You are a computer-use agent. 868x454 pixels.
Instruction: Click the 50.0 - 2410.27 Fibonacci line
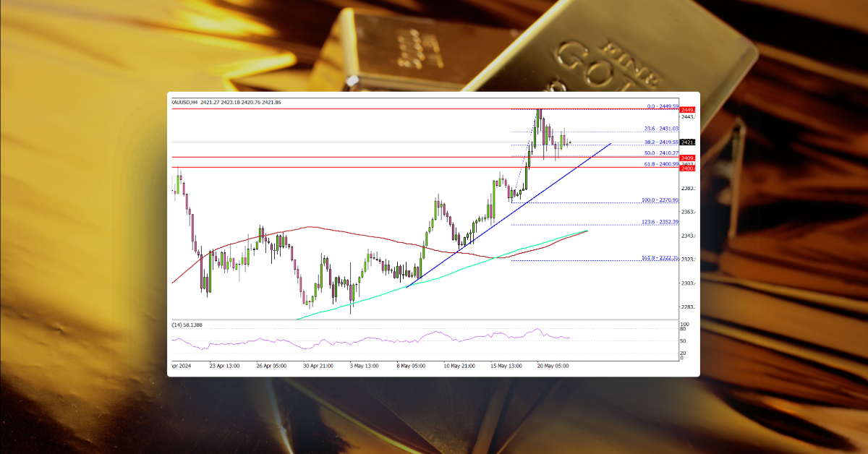(660, 153)
